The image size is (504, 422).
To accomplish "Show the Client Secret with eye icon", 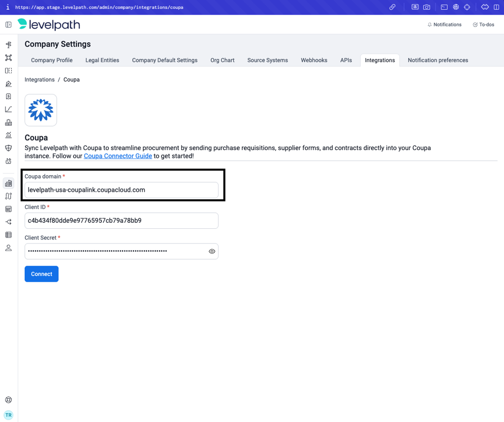I will (x=212, y=251).
